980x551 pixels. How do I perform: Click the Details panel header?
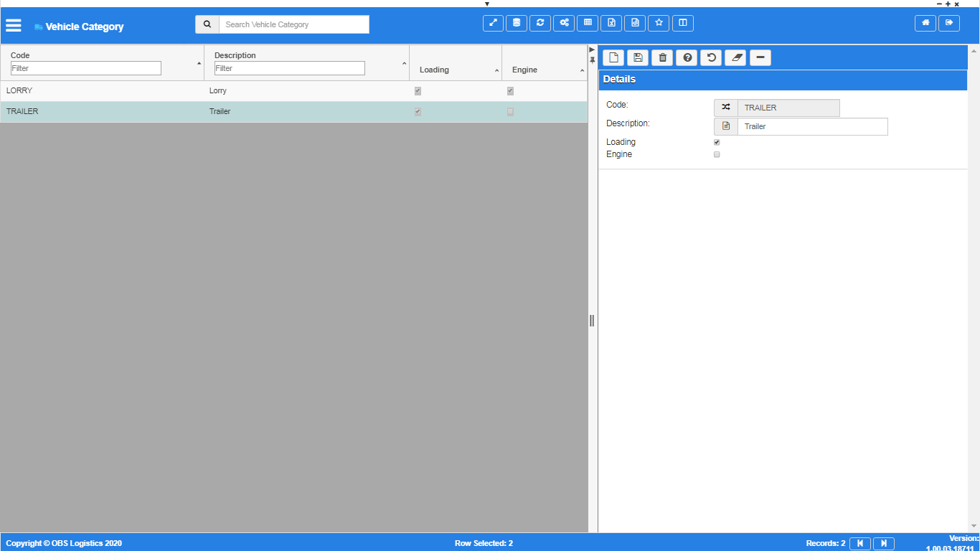pyautogui.click(x=783, y=80)
